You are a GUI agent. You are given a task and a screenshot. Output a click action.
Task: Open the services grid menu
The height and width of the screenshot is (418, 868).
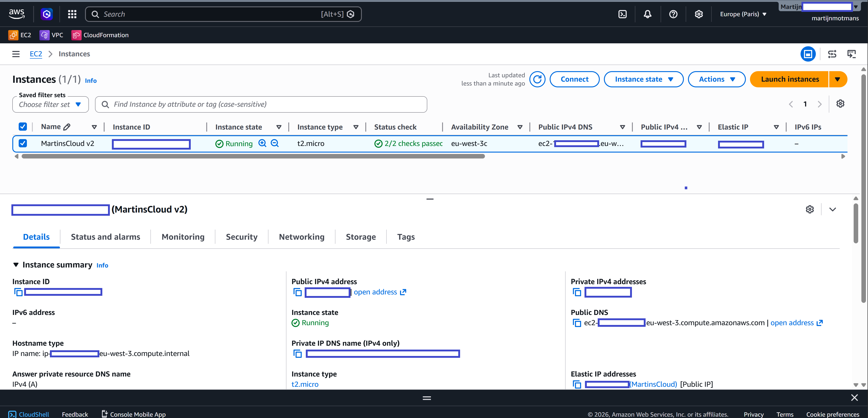[72, 14]
